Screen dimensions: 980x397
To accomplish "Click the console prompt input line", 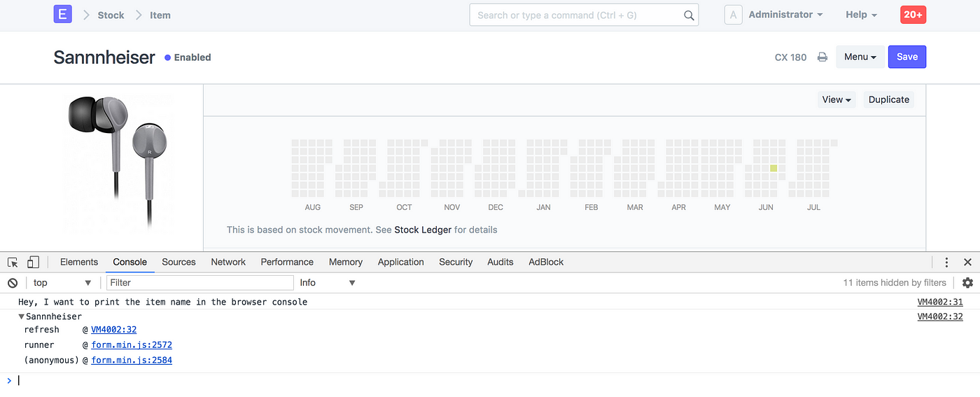I will 490,381.
